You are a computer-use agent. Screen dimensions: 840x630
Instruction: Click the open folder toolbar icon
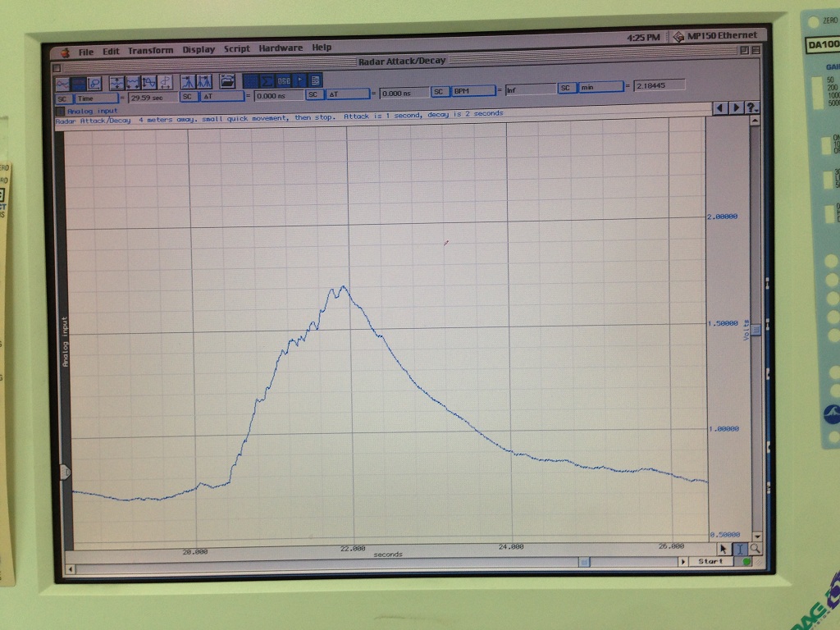point(227,81)
